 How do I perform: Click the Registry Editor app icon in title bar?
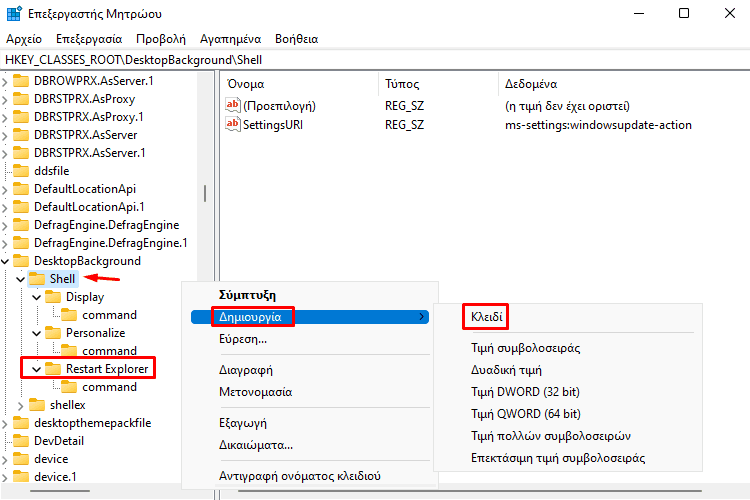(14, 13)
